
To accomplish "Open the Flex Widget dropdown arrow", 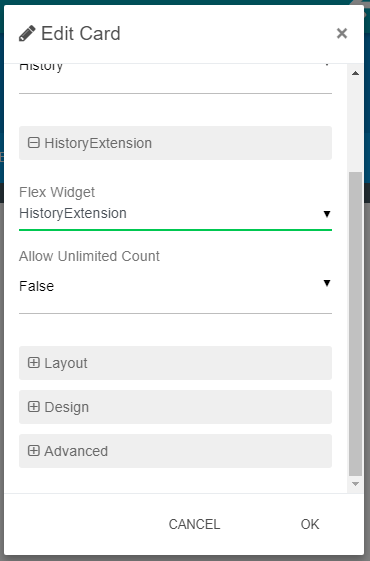I will [x=327, y=214].
